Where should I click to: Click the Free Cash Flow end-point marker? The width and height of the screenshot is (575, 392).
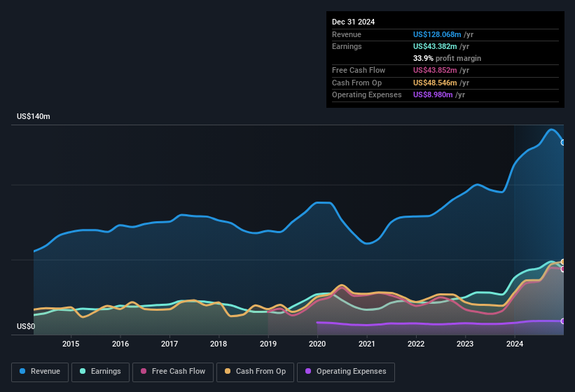[563, 269]
